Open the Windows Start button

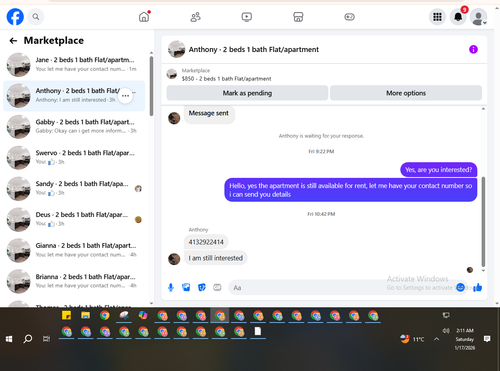[x=9, y=339]
